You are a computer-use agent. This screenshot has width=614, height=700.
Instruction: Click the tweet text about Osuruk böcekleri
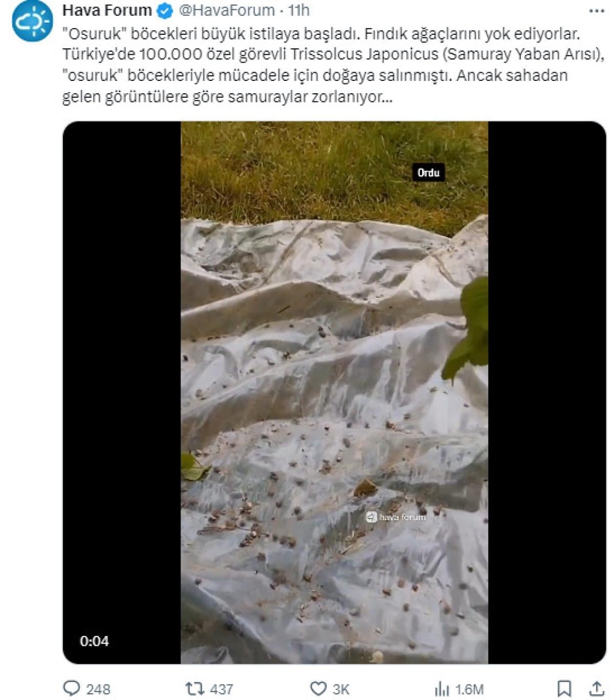(333, 65)
